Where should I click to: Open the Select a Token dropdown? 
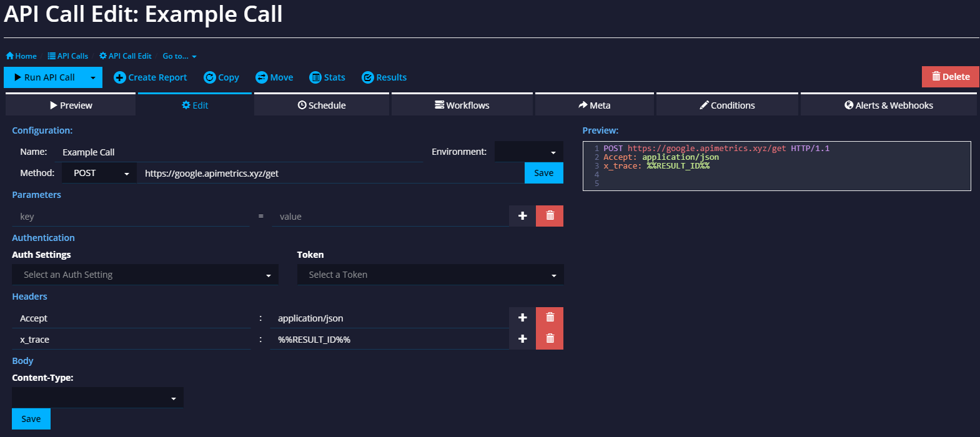point(430,275)
